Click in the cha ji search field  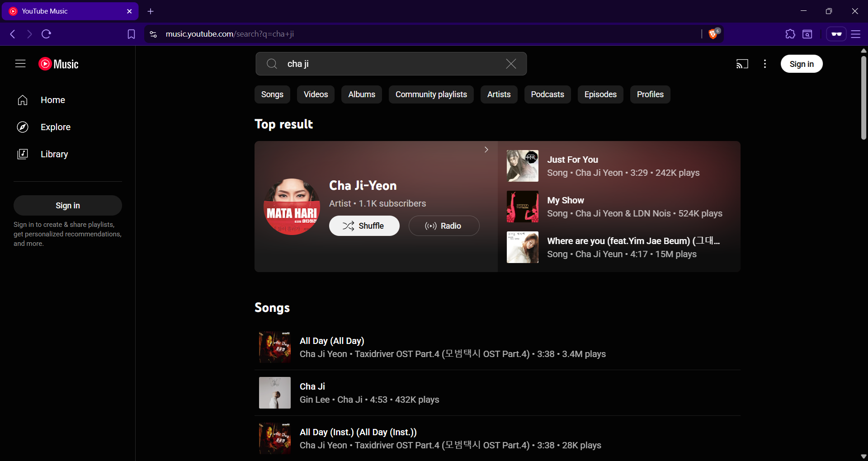(391, 64)
